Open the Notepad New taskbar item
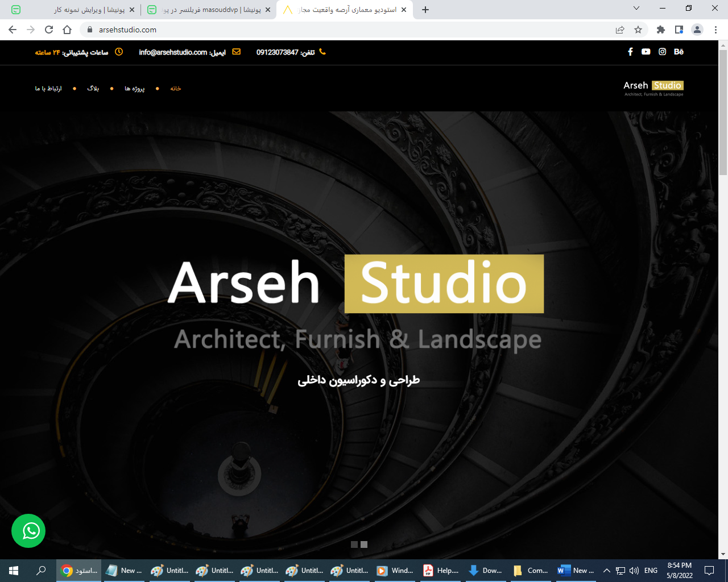The height and width of the screenshot is (582, 728). pyautogui.click(x=124, y=571)
